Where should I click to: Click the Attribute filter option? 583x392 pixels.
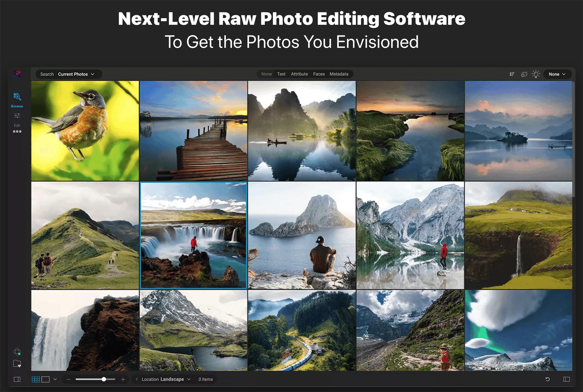299,74
